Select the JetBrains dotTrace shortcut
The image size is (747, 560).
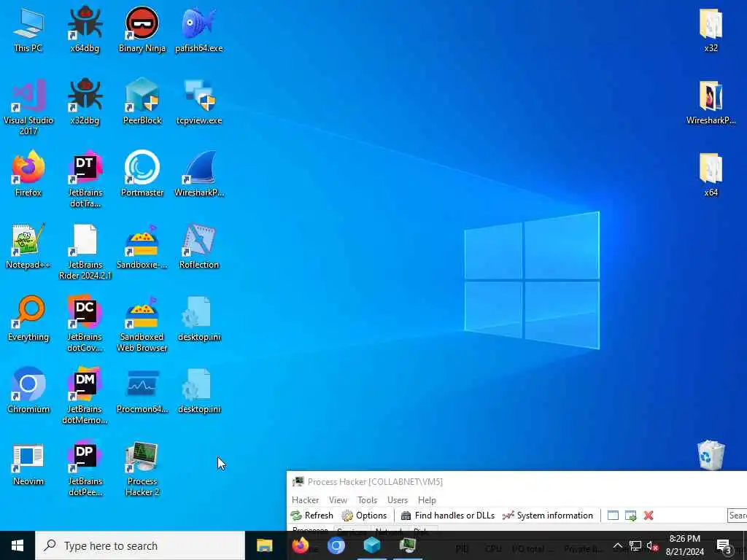85,179
